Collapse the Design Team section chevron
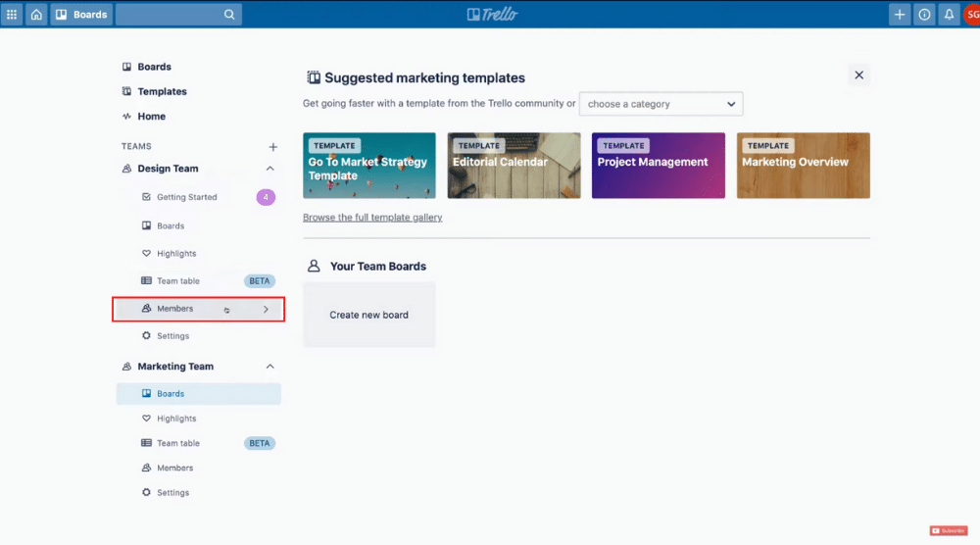The image size is (980, 545). [x=270, y=169]
